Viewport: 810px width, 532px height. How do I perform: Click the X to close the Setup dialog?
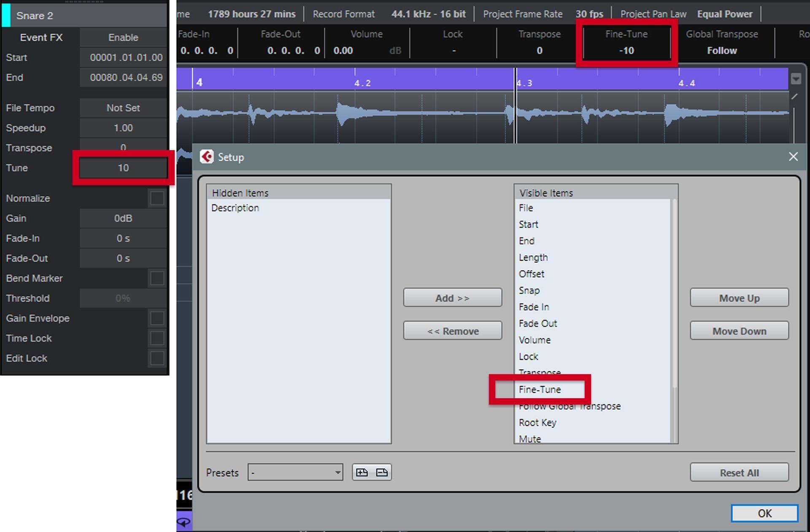click(x=794, y=157)
